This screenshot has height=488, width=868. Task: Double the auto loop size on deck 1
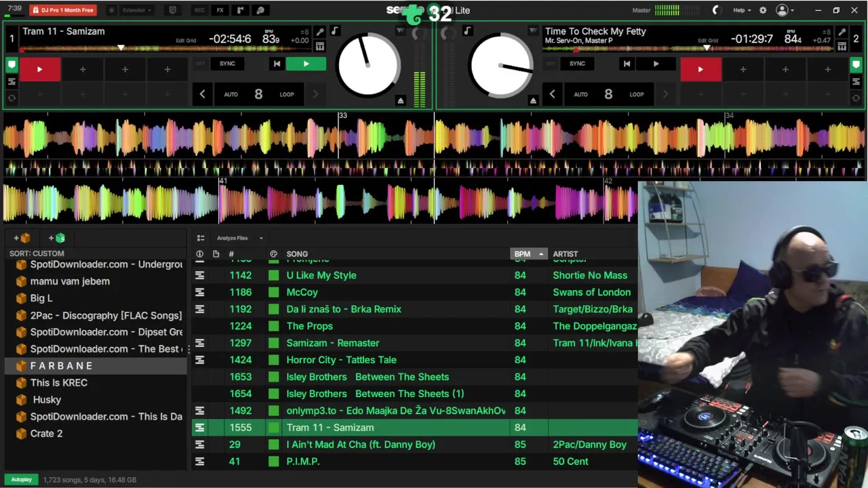(x=315, y=94)
